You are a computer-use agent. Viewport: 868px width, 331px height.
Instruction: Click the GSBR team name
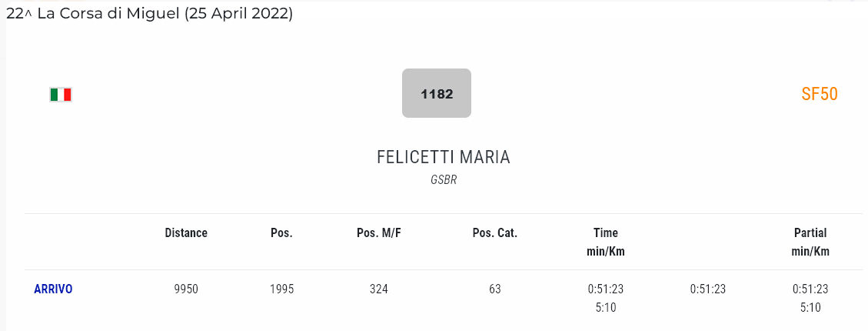(x=444, y=180)
